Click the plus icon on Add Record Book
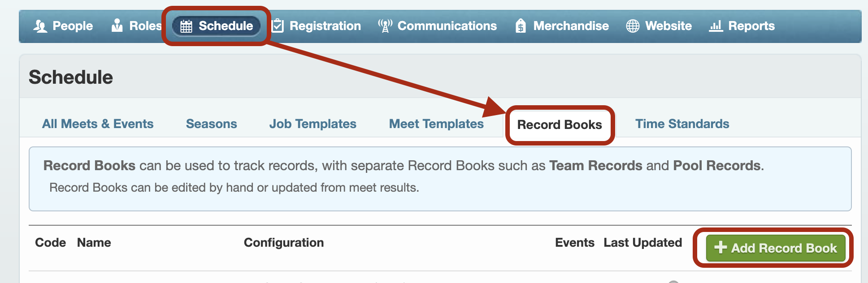This screenshot has width=868, height=283. (720, 247)
